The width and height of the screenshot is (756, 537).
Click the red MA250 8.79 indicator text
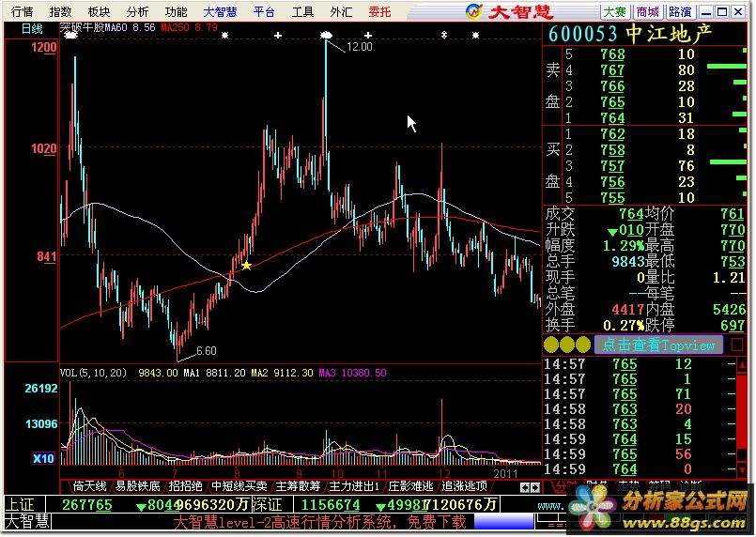tap(189, 27)
